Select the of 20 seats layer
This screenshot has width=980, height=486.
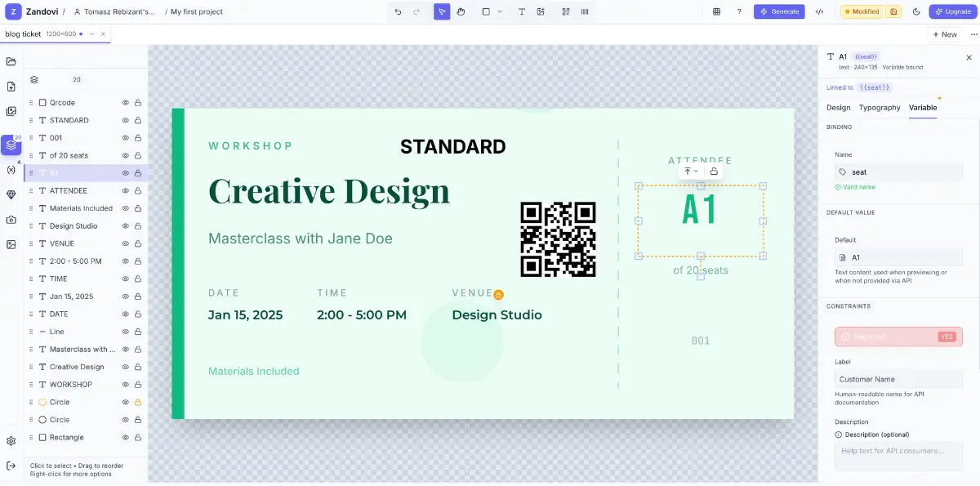[x=86, y=155]
